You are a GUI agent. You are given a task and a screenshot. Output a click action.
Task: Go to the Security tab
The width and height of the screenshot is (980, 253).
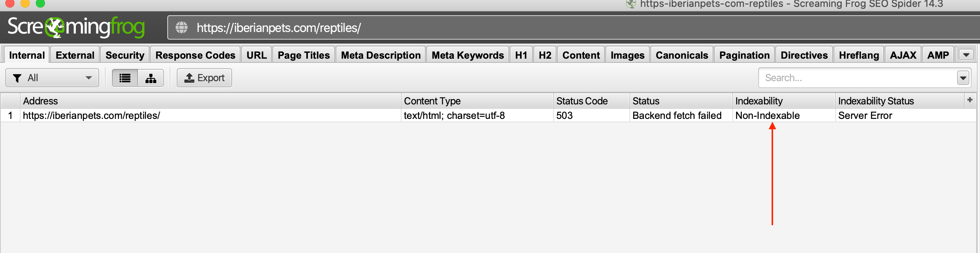pyautogui.click(x=125, y=55)
